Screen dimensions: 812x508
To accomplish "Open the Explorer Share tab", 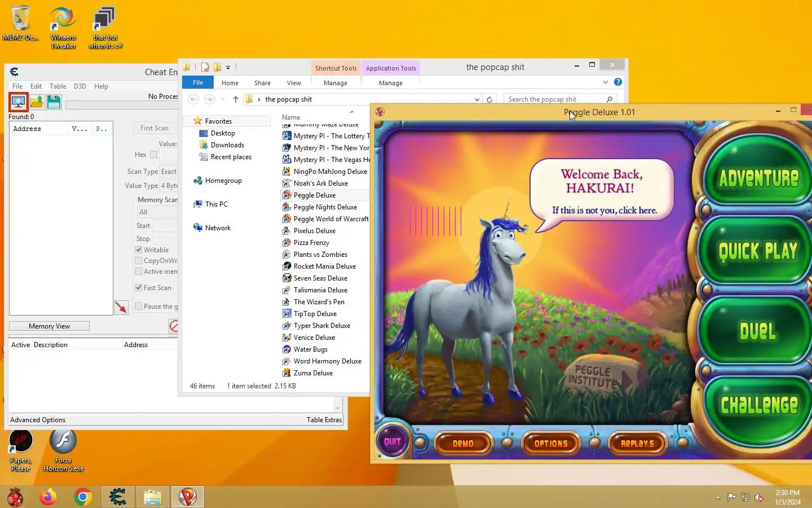I will (x=262, y=83).
